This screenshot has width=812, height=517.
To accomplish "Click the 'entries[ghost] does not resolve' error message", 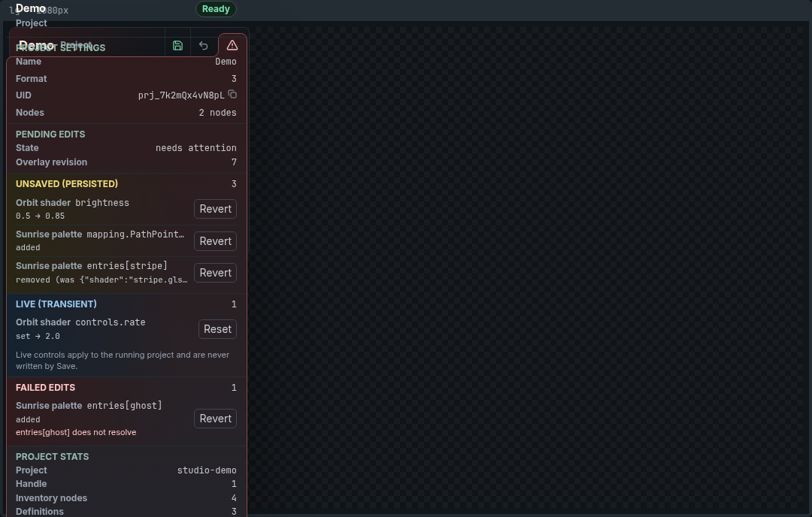I will pos(76,432).
